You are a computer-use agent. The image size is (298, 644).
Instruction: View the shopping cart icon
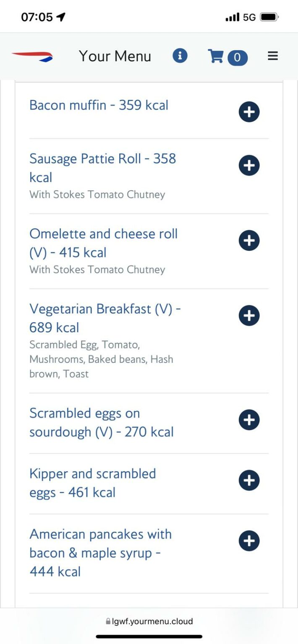click(216, 57)
